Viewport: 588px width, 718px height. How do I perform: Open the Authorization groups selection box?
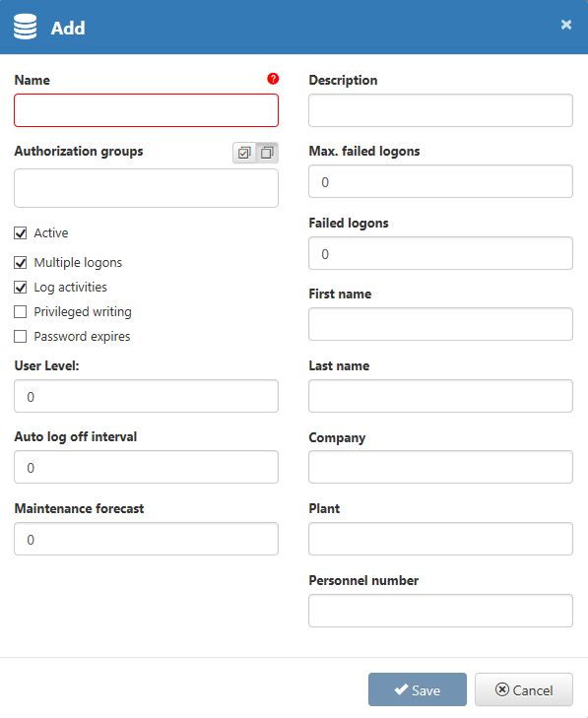[x=146, y=188]
